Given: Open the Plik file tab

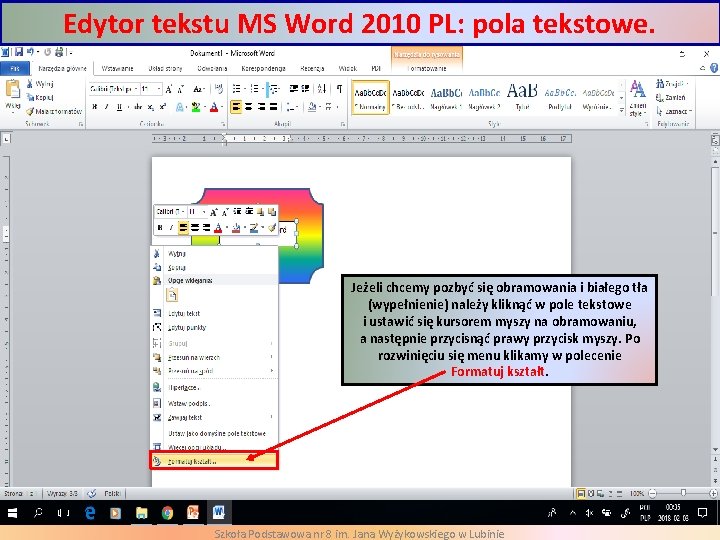Looking at the screenshot, I should [x=15, y=68].
